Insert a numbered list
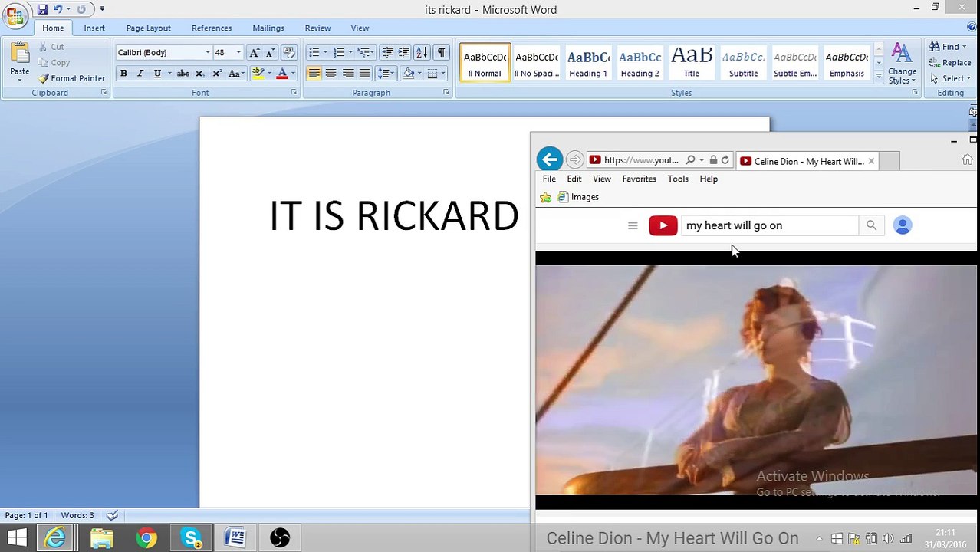 coord(338,52)
